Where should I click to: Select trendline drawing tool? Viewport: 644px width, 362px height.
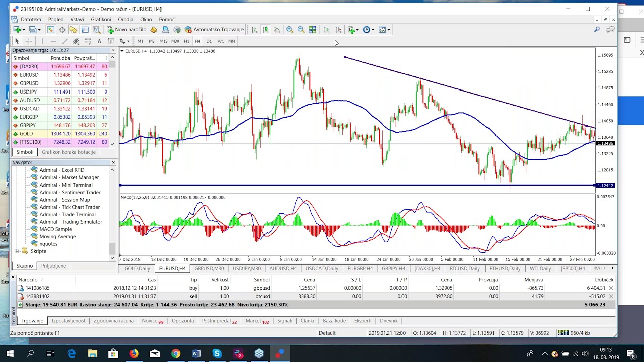(x=65, y=41)
